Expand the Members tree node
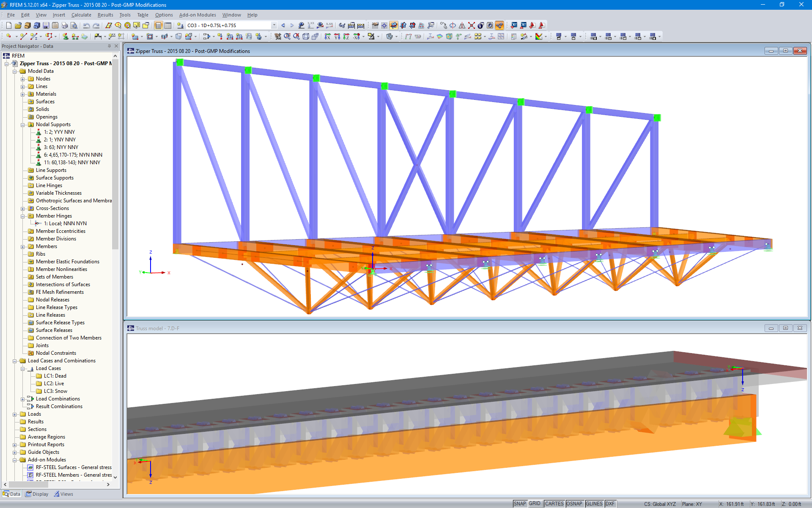 tap(23, 247)
